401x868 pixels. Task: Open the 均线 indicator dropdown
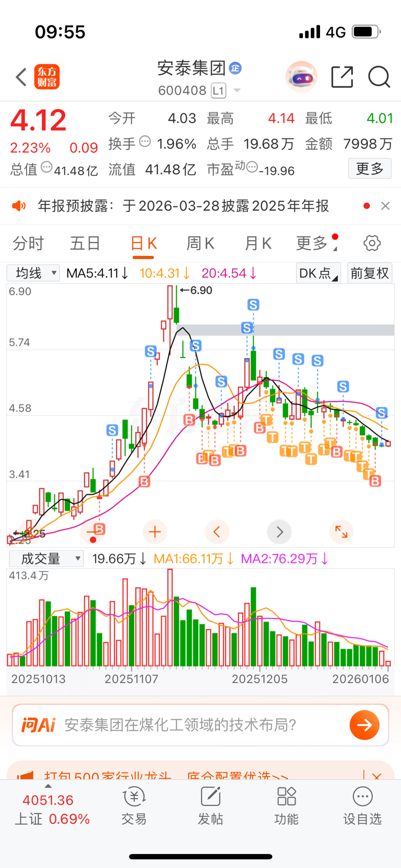click(x=33, y=273)
